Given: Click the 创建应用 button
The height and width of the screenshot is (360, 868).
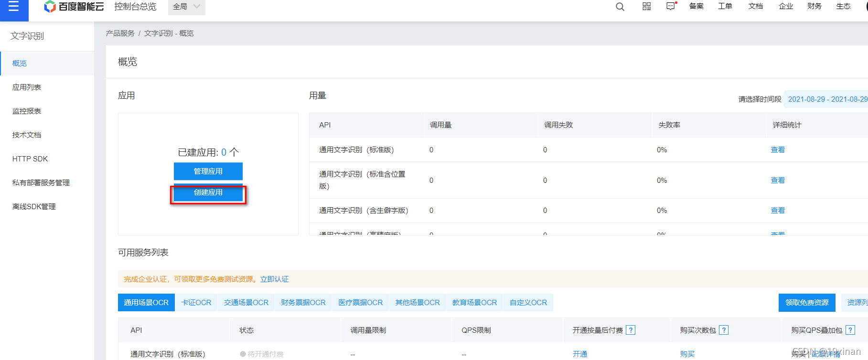Looking at the screenshot, I should click(208, 192).
